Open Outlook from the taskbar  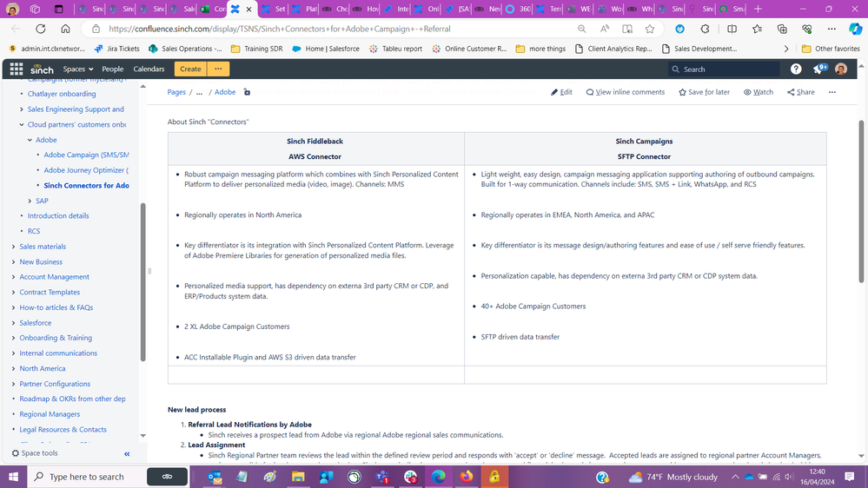coord(215,477)
